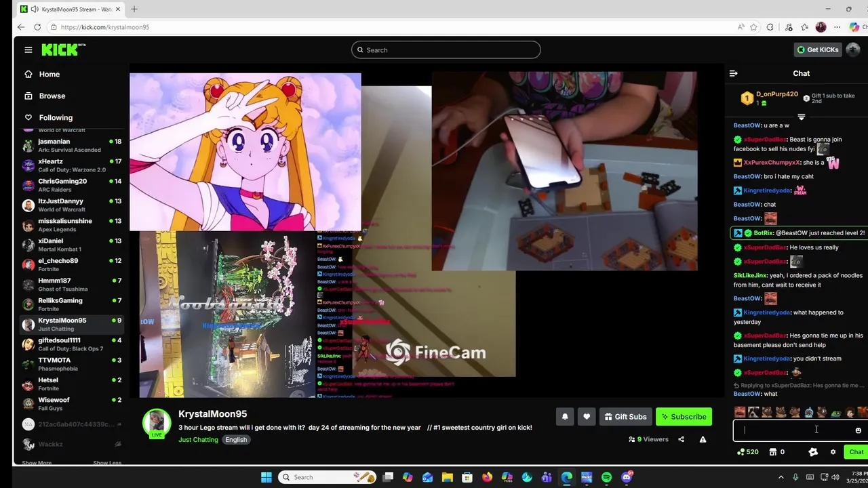The width and height of the screenshot is (868, 488).
Task: Open xHeartz's channel in sidebar
Action: click(x=71, y=165)
